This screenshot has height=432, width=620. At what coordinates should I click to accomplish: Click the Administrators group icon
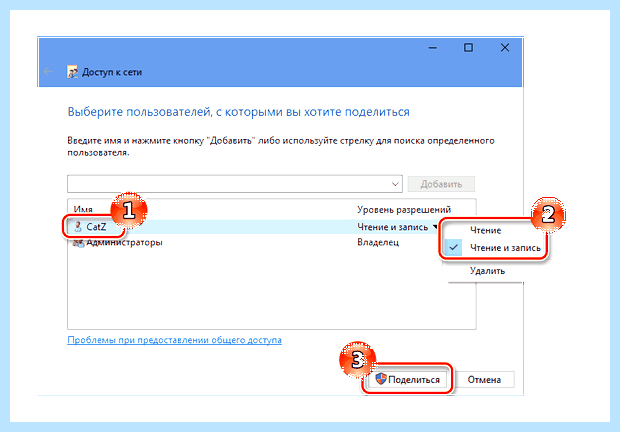pos(78,243)
